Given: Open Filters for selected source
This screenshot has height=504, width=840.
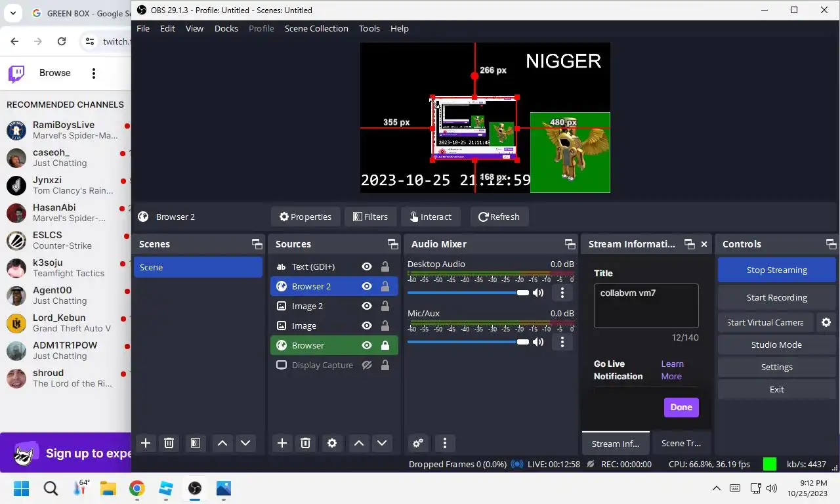Looking at the screenshot, I should click(x=370, y=217).
